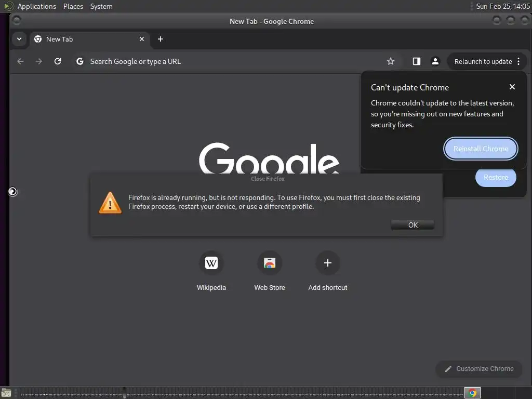This screenshot has width=532, height=399.
Task: Open the Web Store shortcut
Action: [x=270, y=271]
